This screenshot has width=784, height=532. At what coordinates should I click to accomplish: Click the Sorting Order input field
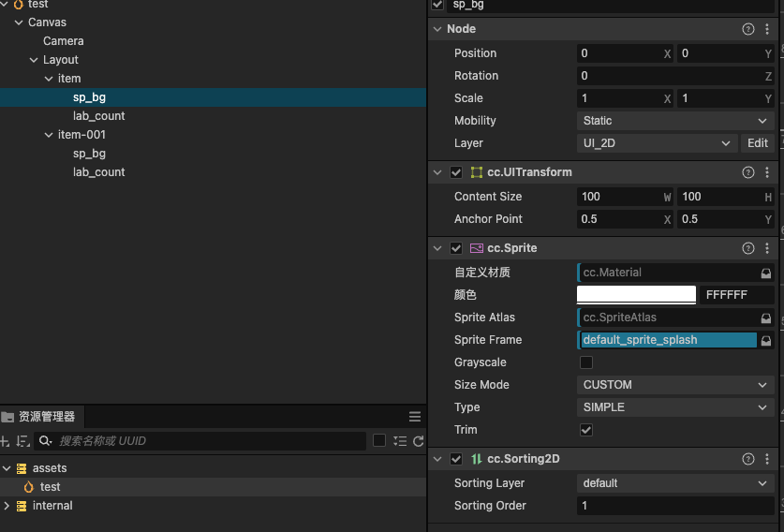coord(675,506)
